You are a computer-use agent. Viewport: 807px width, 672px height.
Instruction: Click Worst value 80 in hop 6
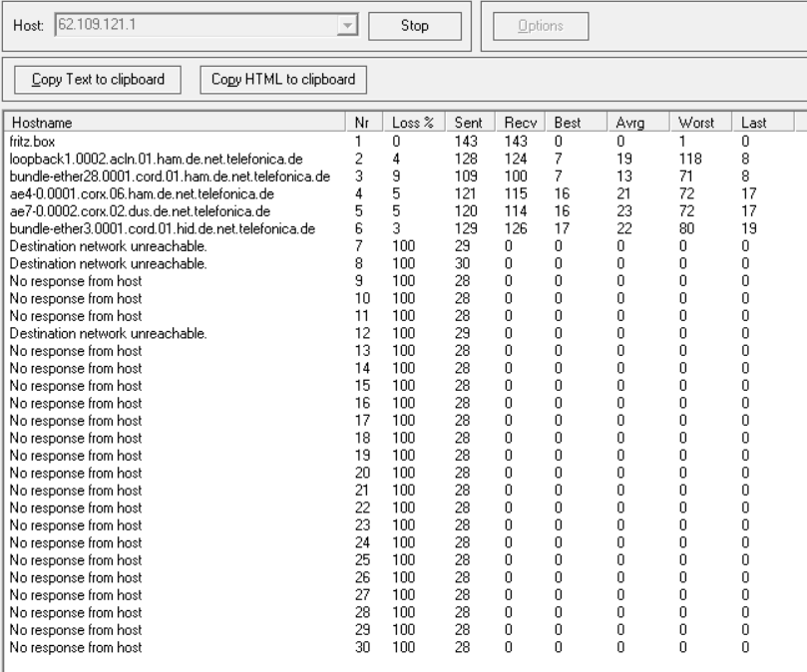click(686, 229)
